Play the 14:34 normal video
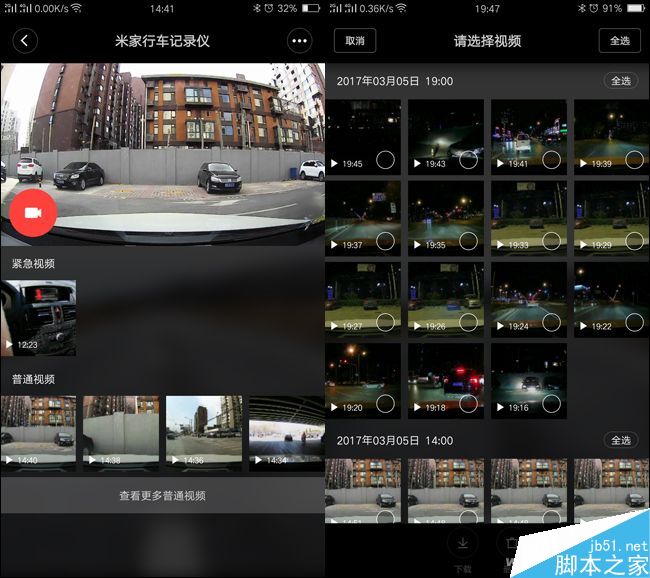The image size is (650, 578). (x=287, y=433)
